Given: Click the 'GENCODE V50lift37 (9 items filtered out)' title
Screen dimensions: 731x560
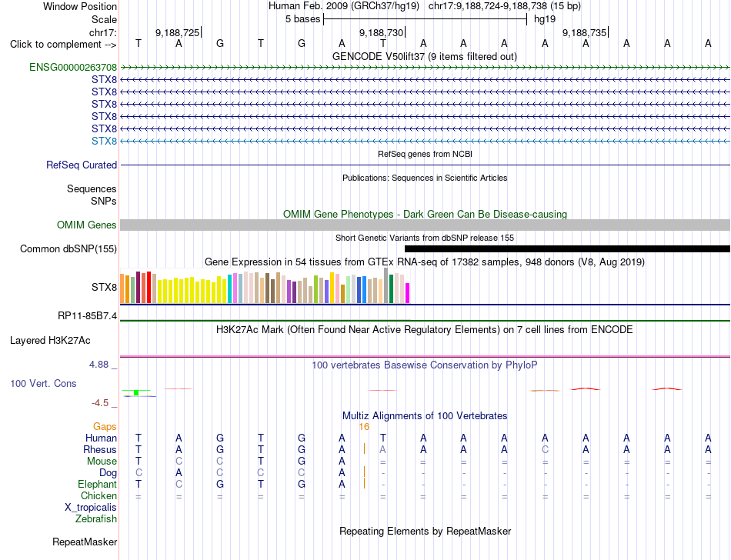Looking at the screenshot, I should pos(425,56).
